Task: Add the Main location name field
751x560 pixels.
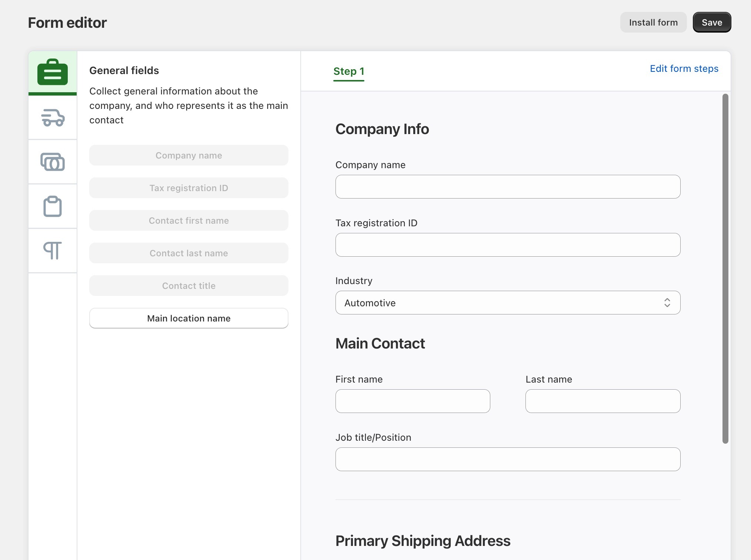Action: click(189, 318)
